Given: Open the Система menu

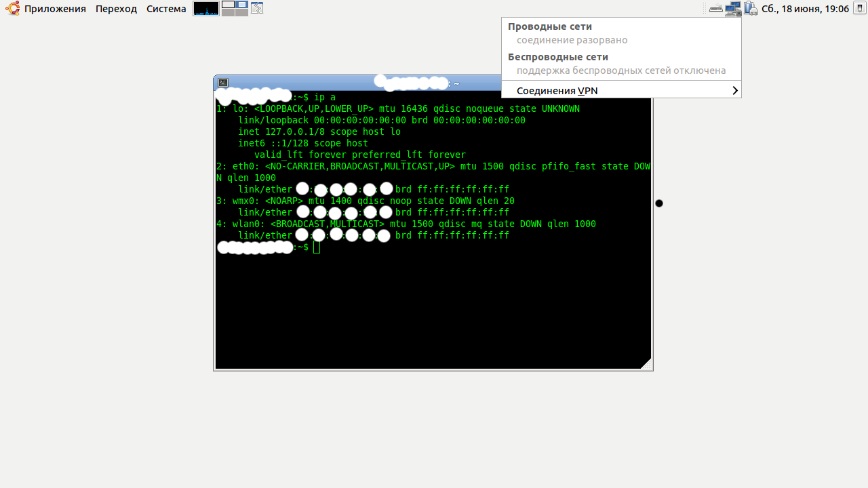Looking at the screenshot, I should [x=166, y=9].
